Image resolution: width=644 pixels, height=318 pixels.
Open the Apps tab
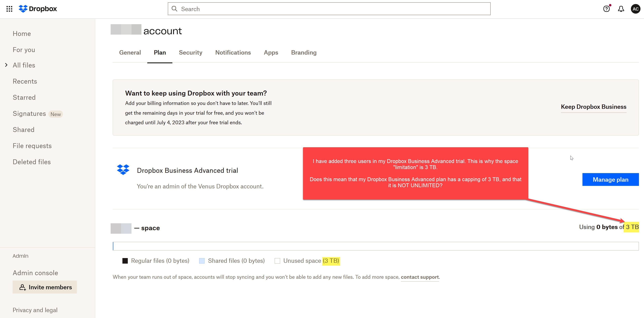point(271,52)
